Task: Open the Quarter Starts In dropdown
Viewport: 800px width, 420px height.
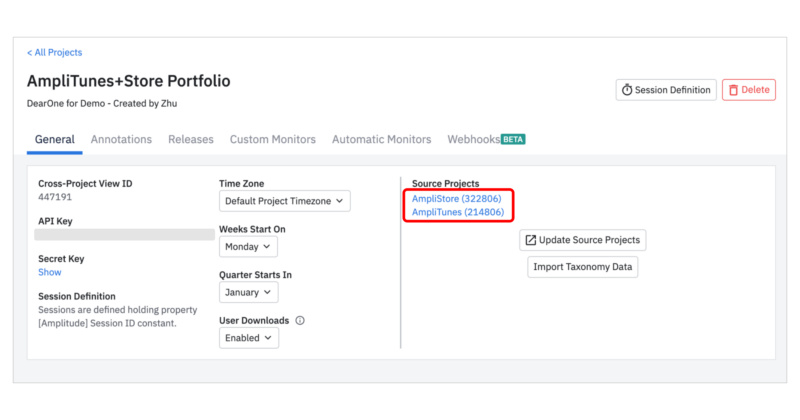Action: pyautogui.click(x=248, y=293)
